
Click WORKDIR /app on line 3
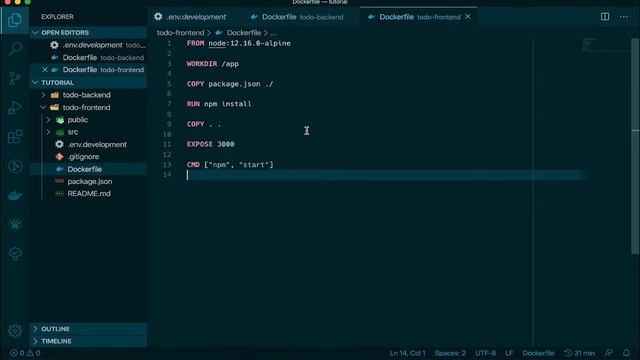pyautogui.click(x=213, y=64)
